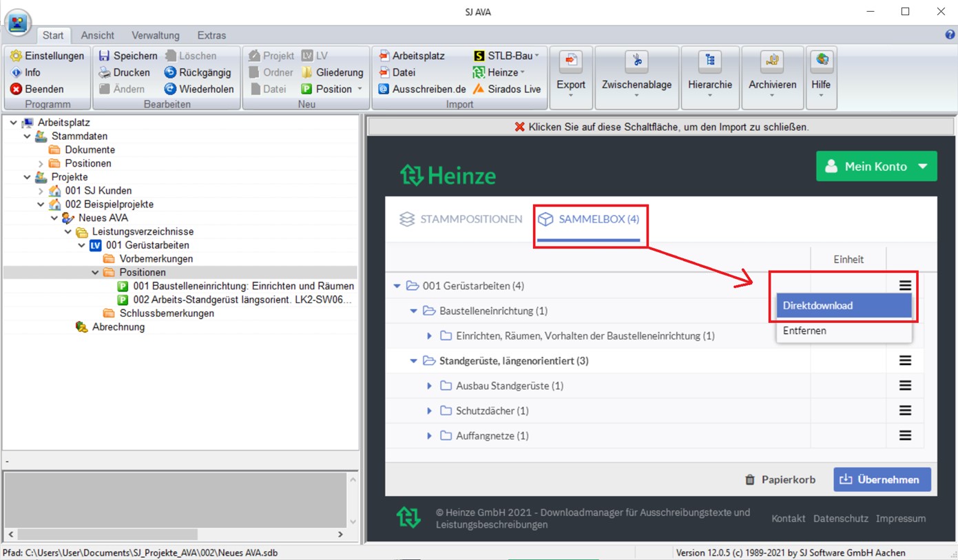
Task: Open hamburger menu for Auffangnetze row
Action: [x=905, y=435]
